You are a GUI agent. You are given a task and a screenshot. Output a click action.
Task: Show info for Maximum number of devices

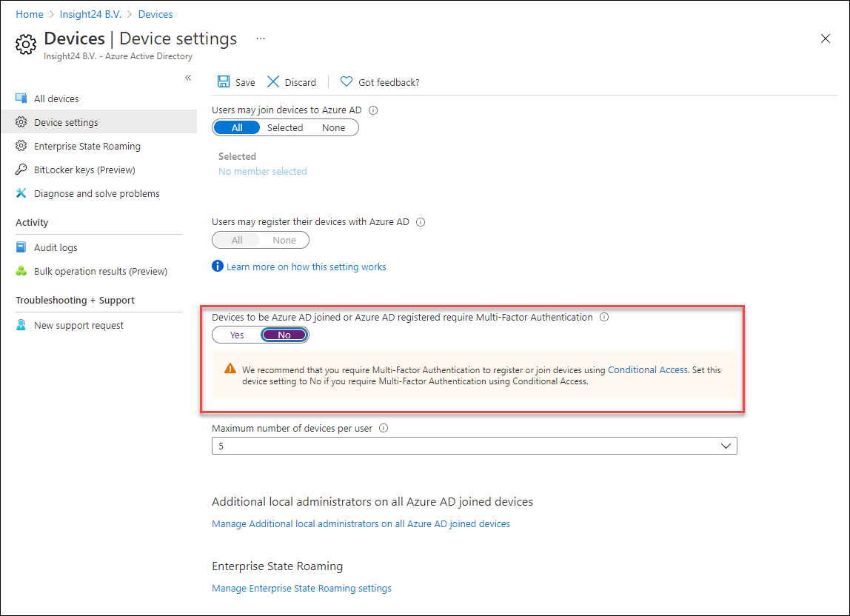pos(384,428)
